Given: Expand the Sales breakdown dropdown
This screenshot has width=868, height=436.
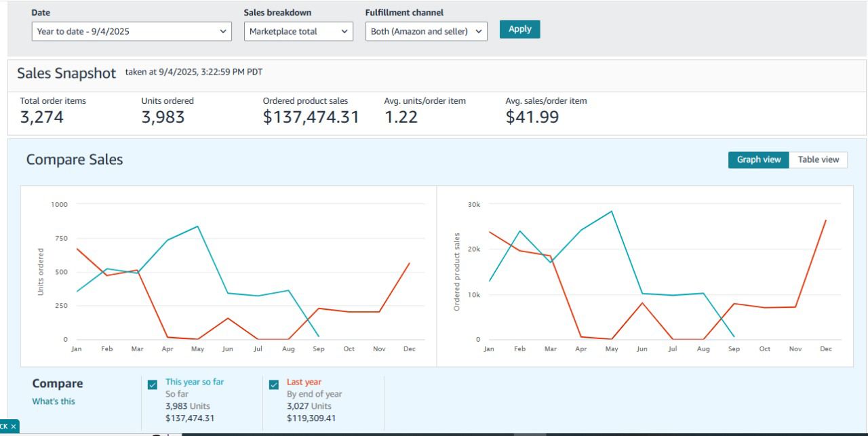Looking at the screenshot, I should [x=298, y=31].
